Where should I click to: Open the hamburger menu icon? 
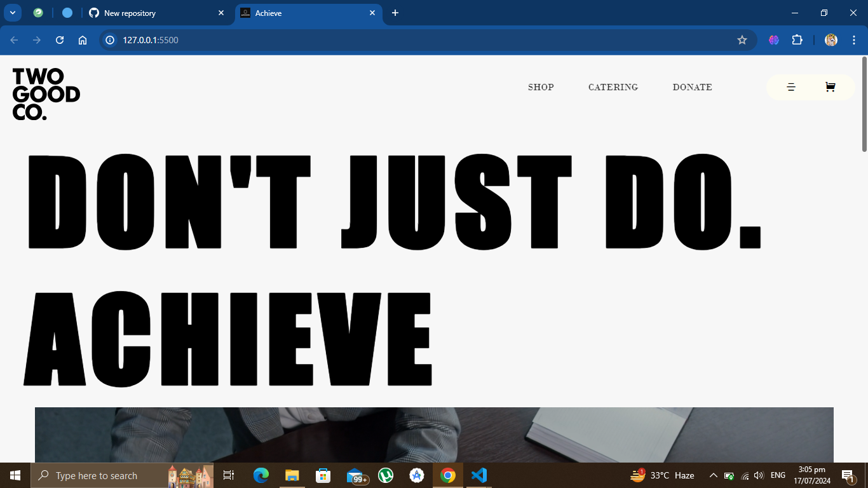point(791,87)
